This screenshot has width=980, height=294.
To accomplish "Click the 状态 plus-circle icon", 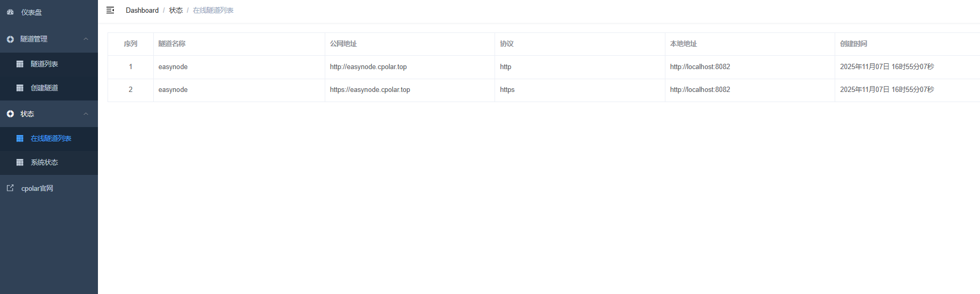I will (10, 114).
